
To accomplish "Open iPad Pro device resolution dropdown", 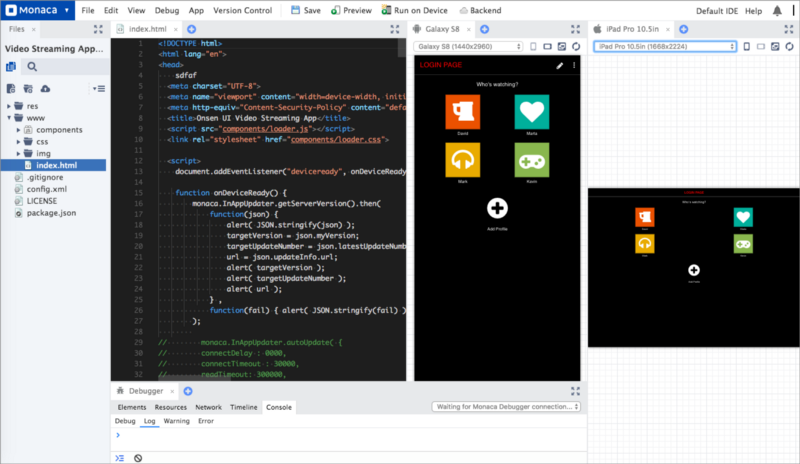I will 665,46.
